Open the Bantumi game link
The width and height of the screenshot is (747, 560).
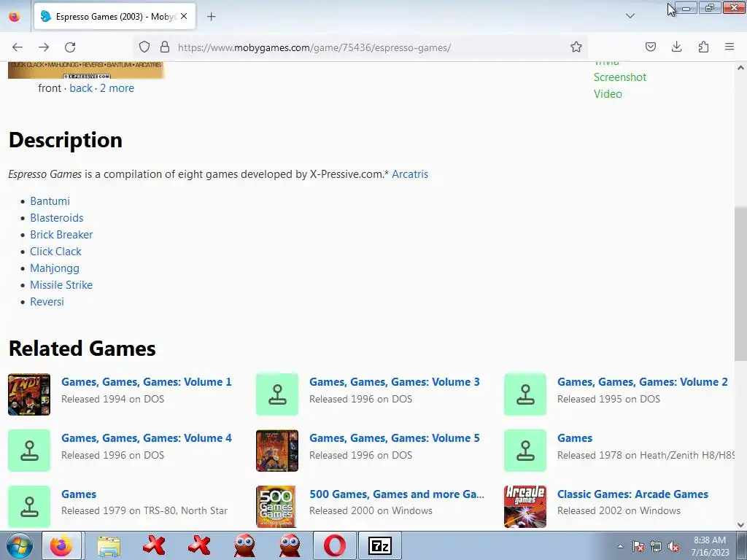point(50,201)
